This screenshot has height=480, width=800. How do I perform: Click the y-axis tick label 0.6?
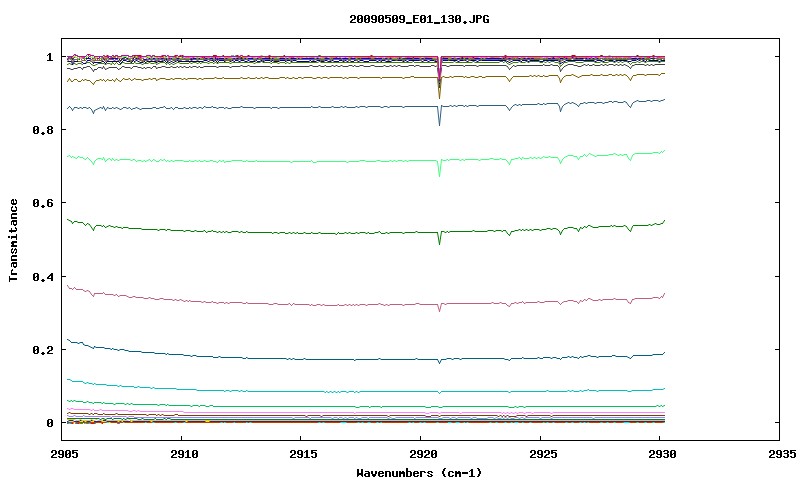[43, 203]
